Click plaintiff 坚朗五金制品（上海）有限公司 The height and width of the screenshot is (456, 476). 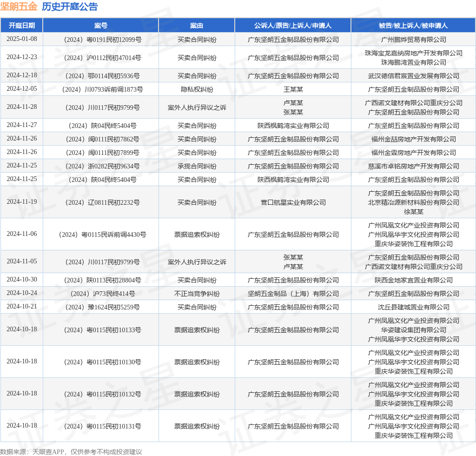293,294
